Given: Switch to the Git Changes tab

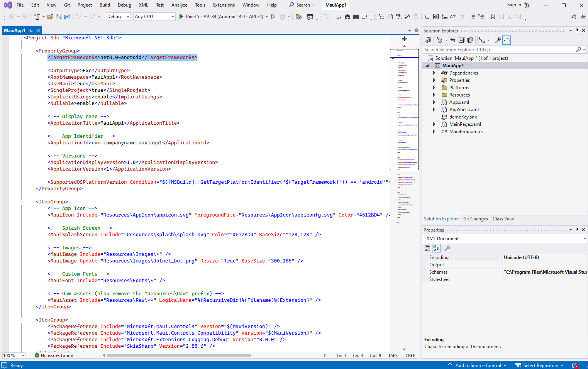Looking at the screenshot, I should click(x=475, y=219).
